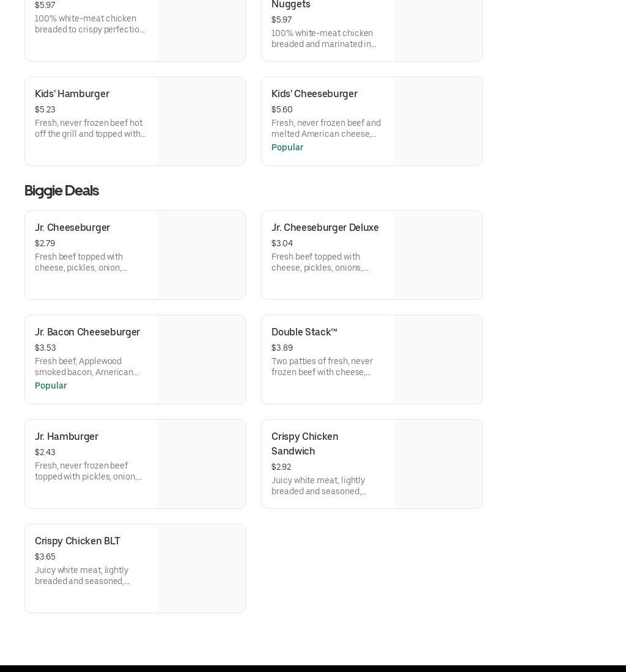
Task: Click the Crispy Chicken BLT image thumbnail
Action: (201, 569)
